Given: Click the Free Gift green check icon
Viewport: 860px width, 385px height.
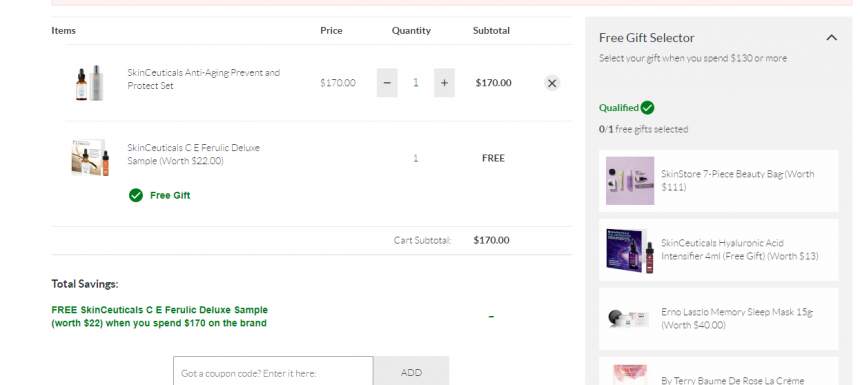Looking at the screenshot, I should pos(135,195).
